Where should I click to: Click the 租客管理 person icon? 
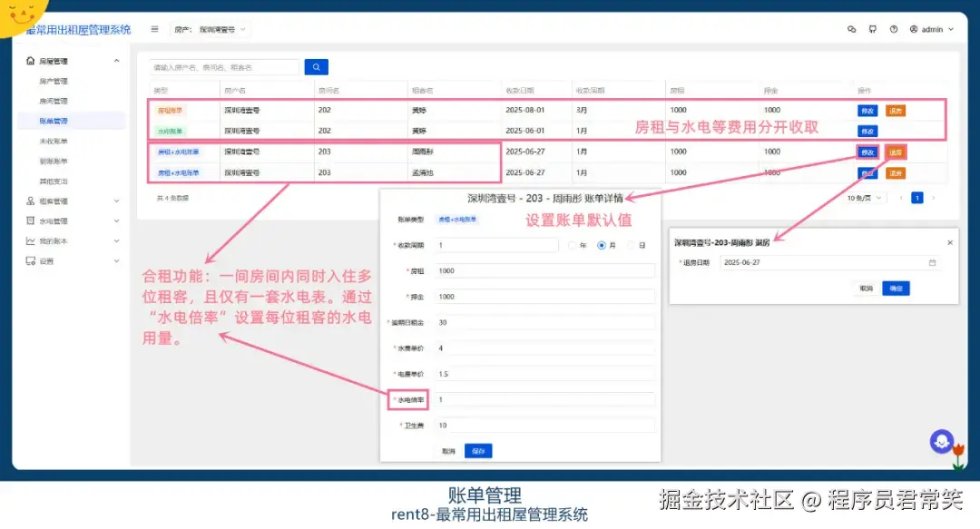point(28,201)
